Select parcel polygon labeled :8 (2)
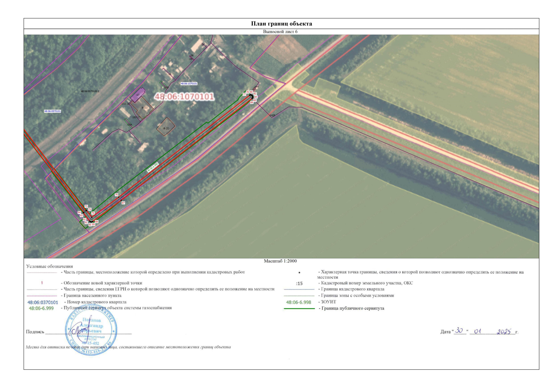This screenshot has width=555, height=392. click(166, 127)
